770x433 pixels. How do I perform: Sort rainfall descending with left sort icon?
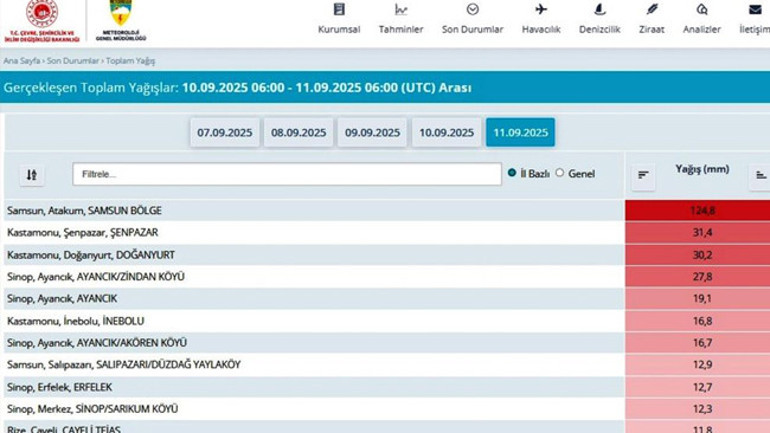[x=643, y=175]
